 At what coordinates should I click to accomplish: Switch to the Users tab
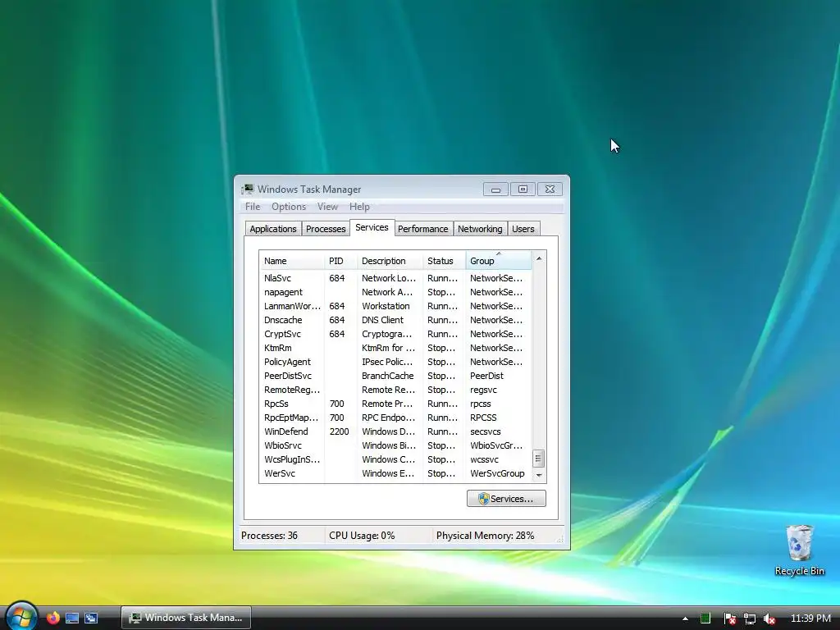[x=523, y=229]
